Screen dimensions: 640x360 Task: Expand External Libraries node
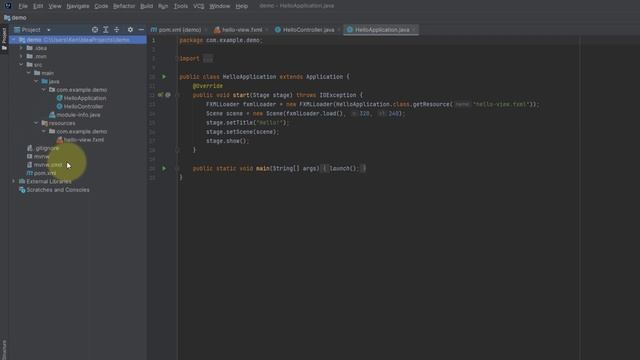click(x=13, y=181)
